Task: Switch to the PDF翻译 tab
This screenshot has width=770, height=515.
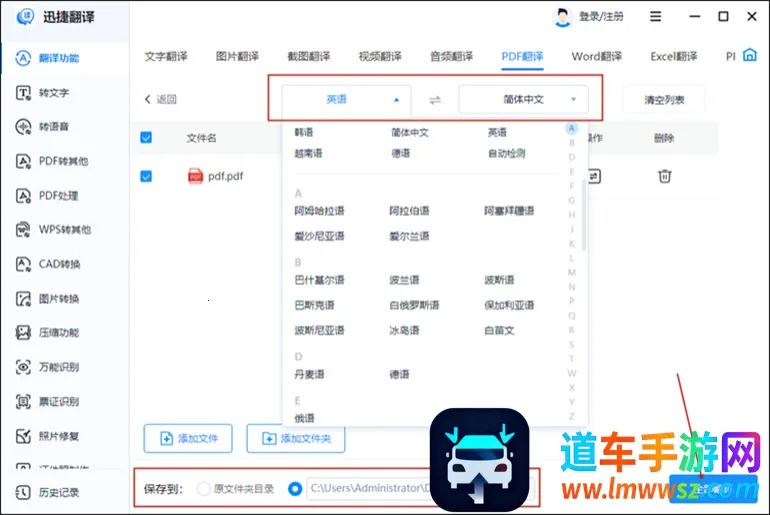Action: (x=522, y=56)
